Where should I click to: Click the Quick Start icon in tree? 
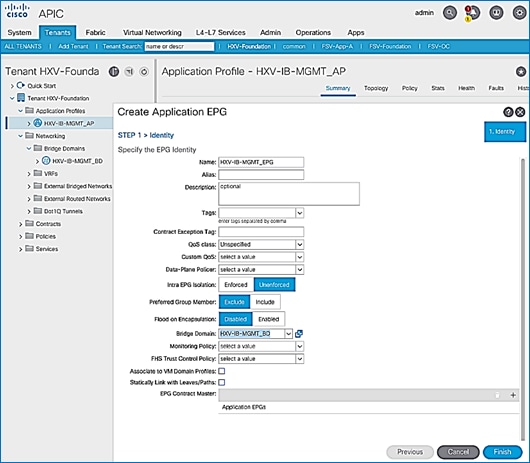pyautogui.click(x=21, y=86)
